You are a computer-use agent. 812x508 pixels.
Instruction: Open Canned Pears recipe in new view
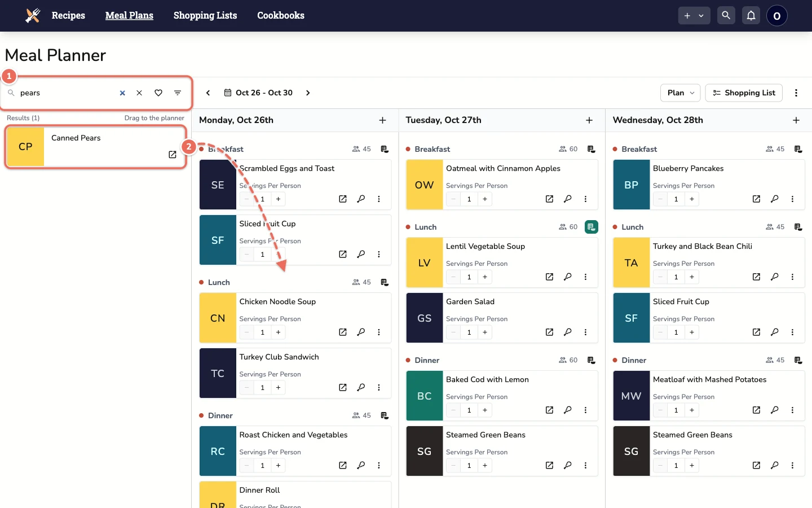coord(173,155)
